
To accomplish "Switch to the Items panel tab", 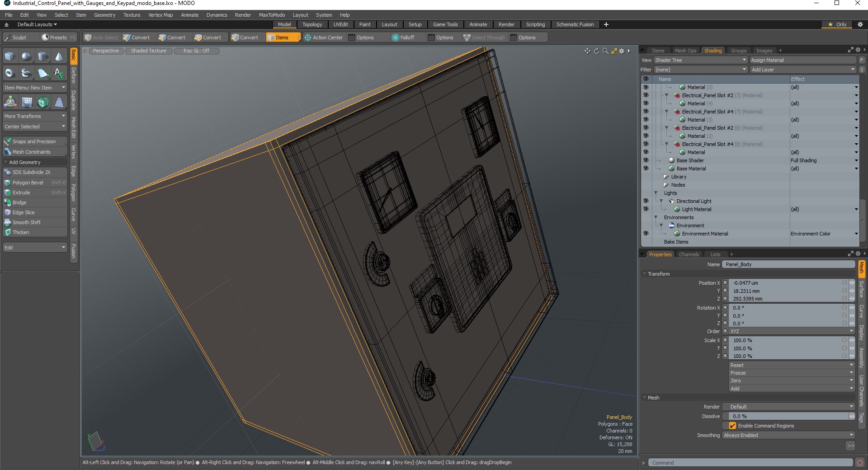I will [x=658, y=51].
